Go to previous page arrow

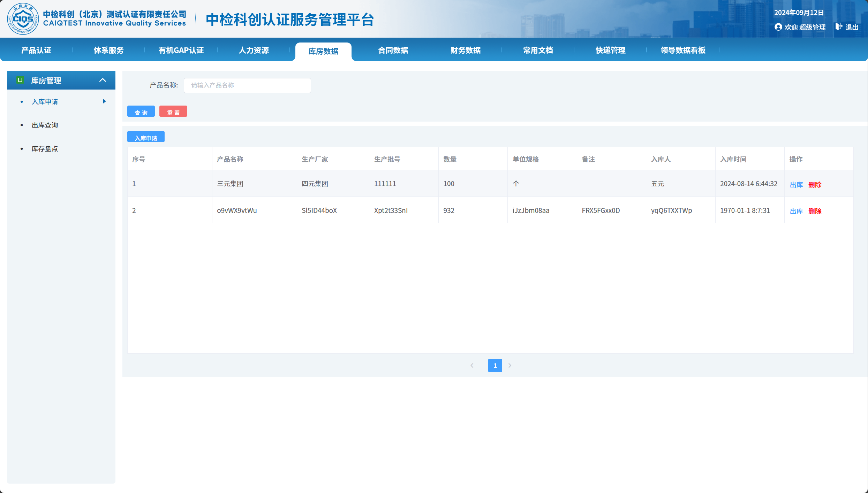point(472,365)
